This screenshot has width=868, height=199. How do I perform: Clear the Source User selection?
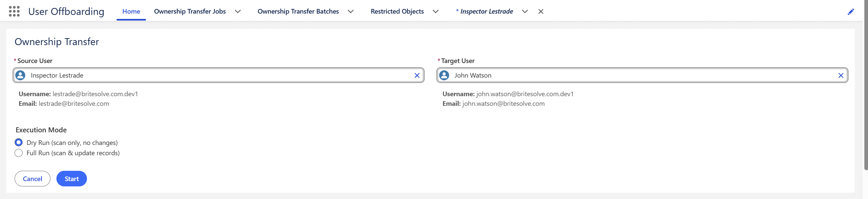coord(417,75)
